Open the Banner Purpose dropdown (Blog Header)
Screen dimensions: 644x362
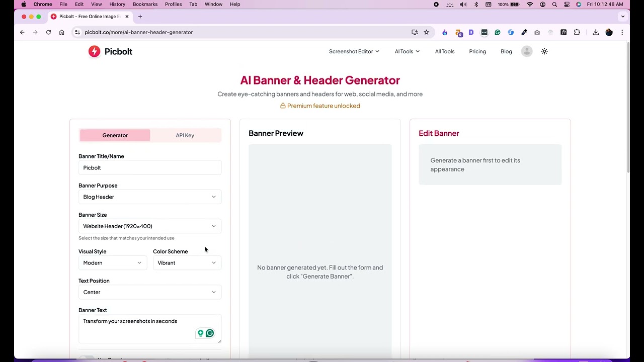(x=150, y=197)
